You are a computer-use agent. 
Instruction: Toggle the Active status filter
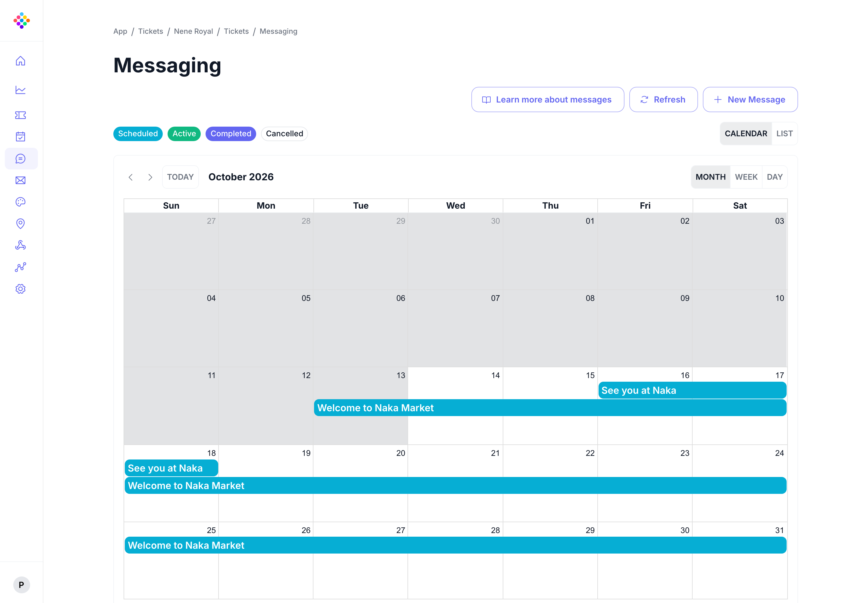(x=184, y=133)
